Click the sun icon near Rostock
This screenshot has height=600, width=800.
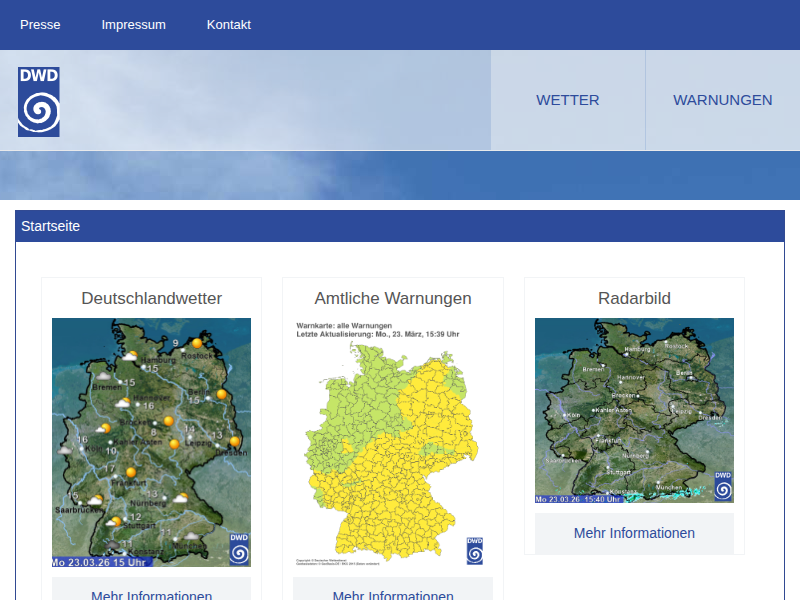tap(197, 343)
